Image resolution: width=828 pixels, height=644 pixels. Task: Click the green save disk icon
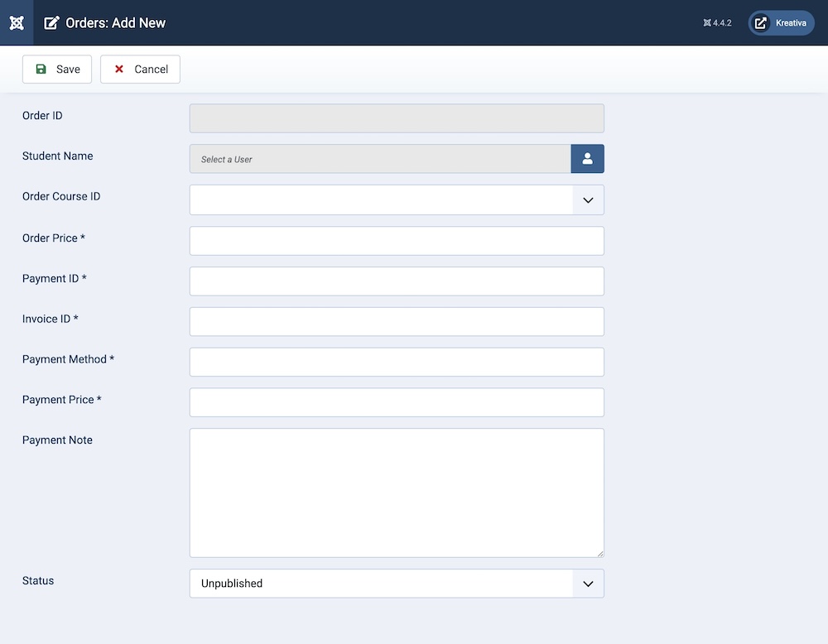(x=41, y=70)
